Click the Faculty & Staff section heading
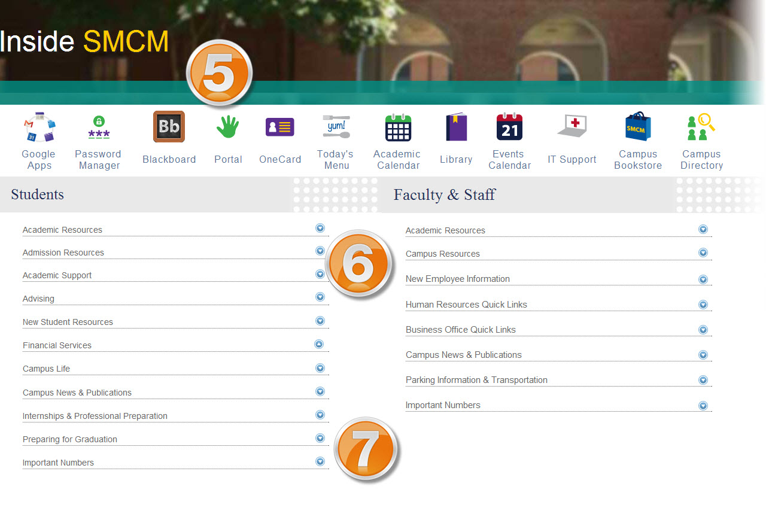This screenshot has width=766, height=532. (x=445, y=194)
